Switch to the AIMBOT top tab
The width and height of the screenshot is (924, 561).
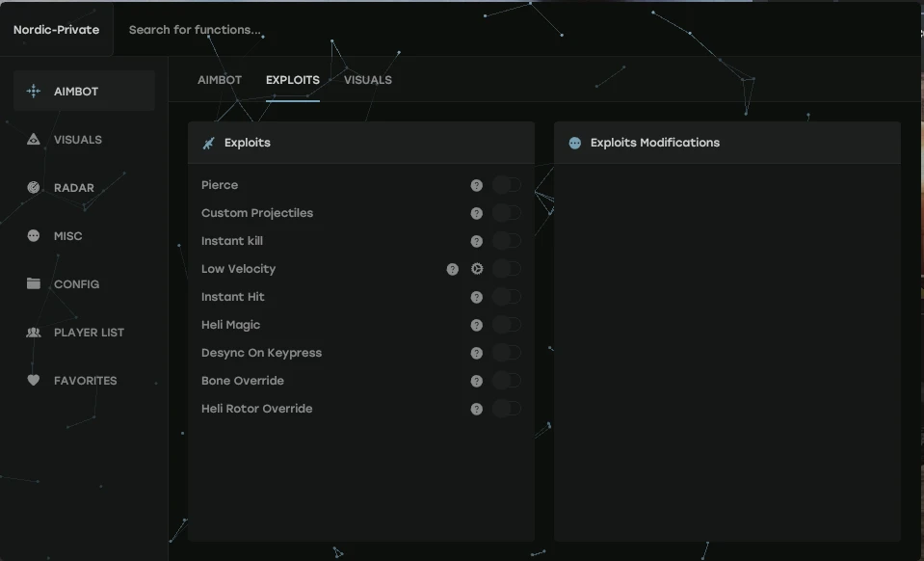pyautogui.click(x=220, y=80)
